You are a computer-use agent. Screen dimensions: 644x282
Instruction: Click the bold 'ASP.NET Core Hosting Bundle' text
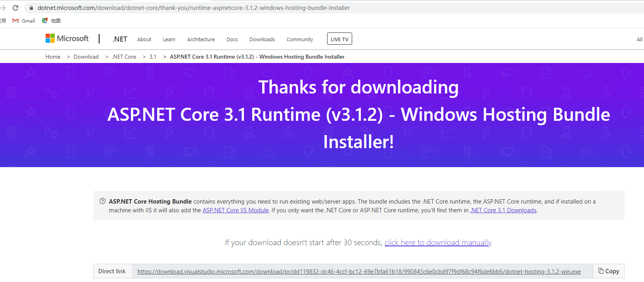coord(150,202)
